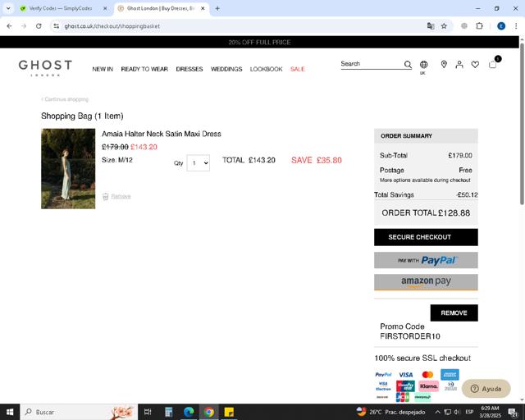Image resolution: width=525 pixels, height=420 pixels.
Task: Click into the site Search field
Action: [x=372, y=64]
